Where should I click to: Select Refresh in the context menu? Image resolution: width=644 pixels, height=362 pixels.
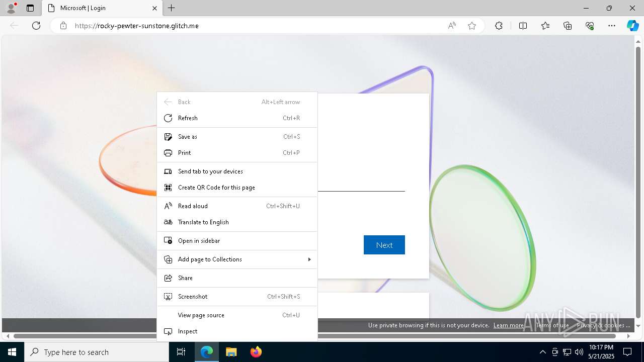(237, 118)
